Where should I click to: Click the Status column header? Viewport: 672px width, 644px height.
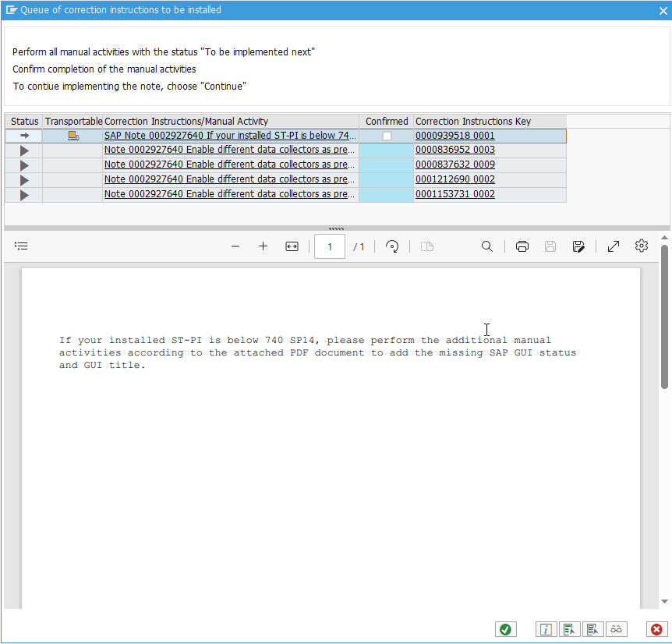pos(24,122)
